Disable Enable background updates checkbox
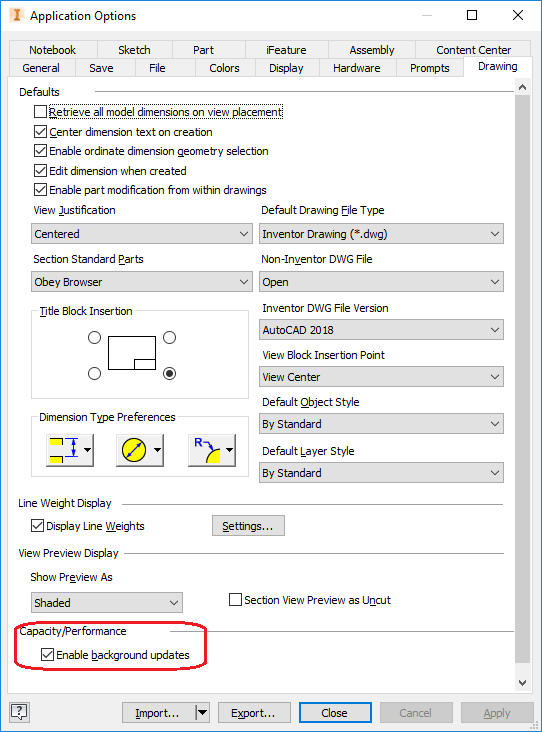The width and height of the screenshot is (542, 732). pos(47,655)
